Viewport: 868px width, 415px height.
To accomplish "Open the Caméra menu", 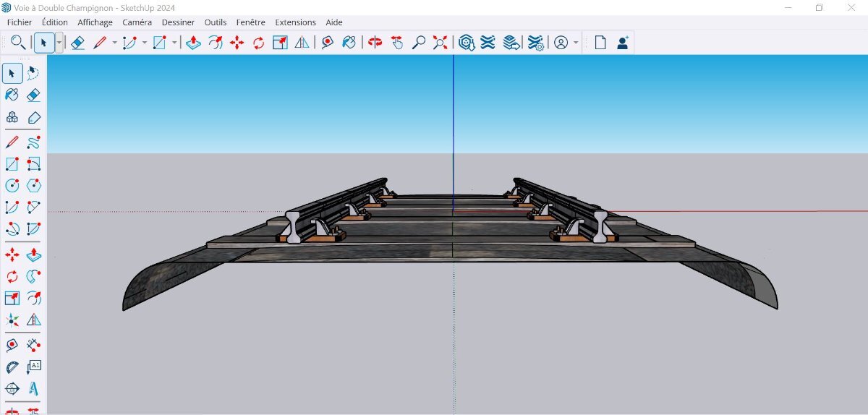I will point(137,22).
